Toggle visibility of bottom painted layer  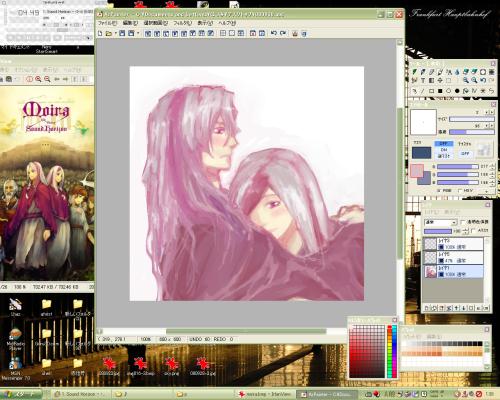coord(441,274)
